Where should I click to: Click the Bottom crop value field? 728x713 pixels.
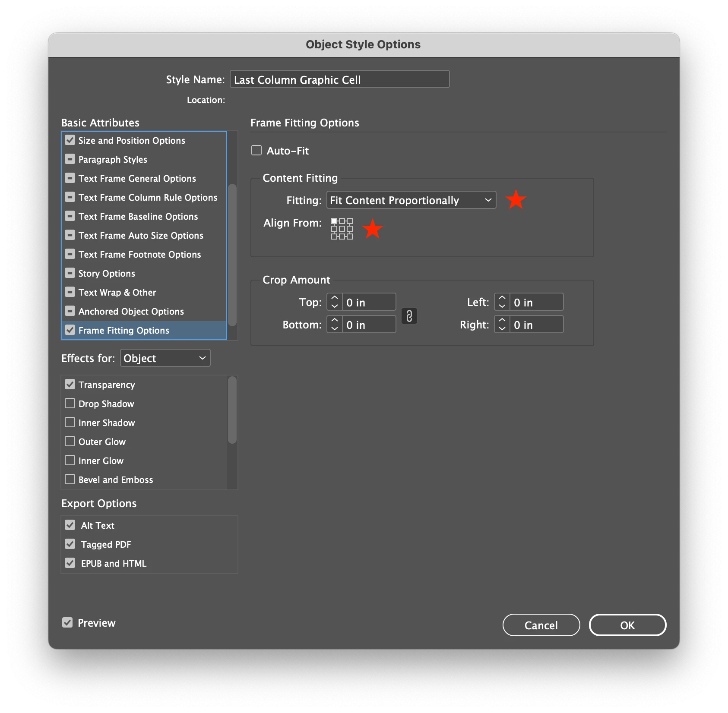pyautogui.click(x=369, y=324)
